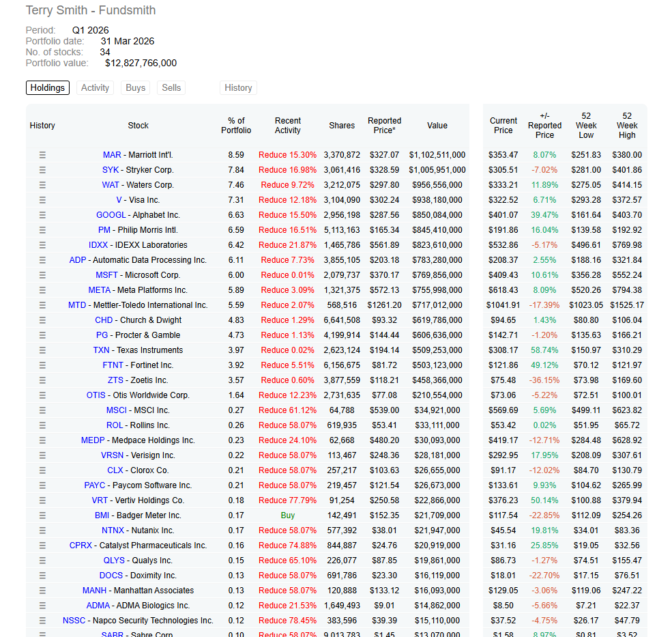Viewport: 672px width, 637px height.
Task: Open the NSSC ticker link
Action: click(x=74, y=620)
